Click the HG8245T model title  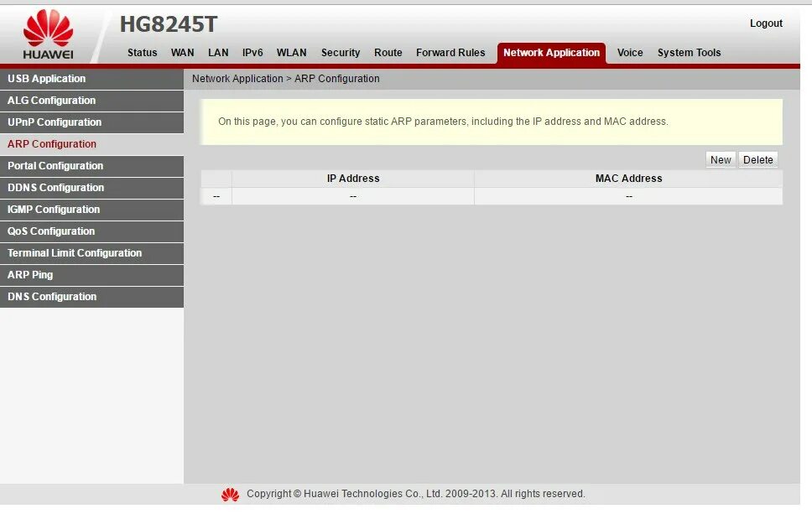pyautogui.click(x=169, y=23)
